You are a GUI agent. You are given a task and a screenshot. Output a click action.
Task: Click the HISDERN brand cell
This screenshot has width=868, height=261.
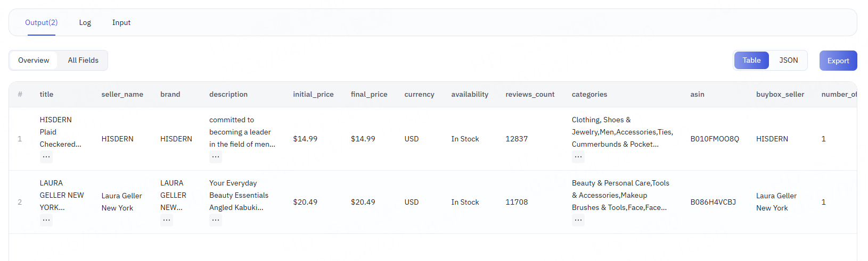176,139
